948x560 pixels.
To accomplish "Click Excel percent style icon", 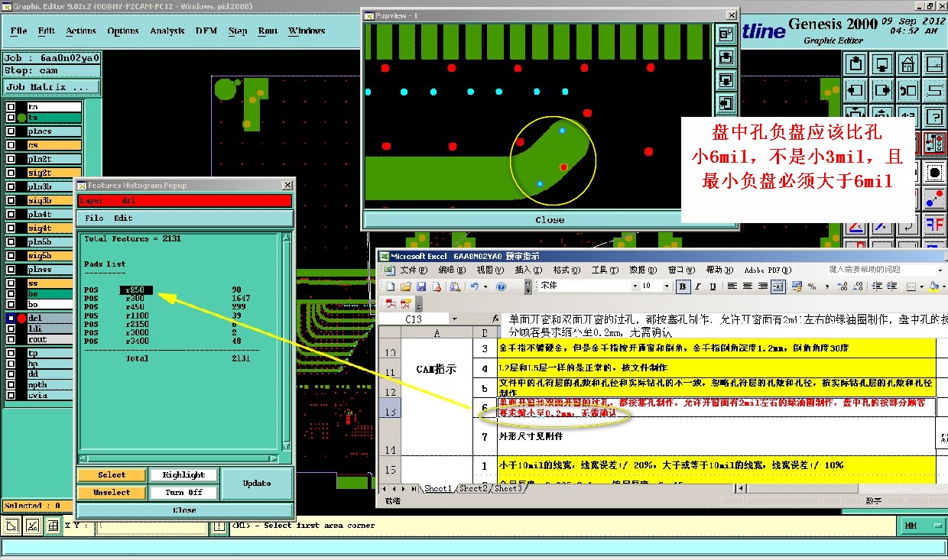I will pos(812,286).
